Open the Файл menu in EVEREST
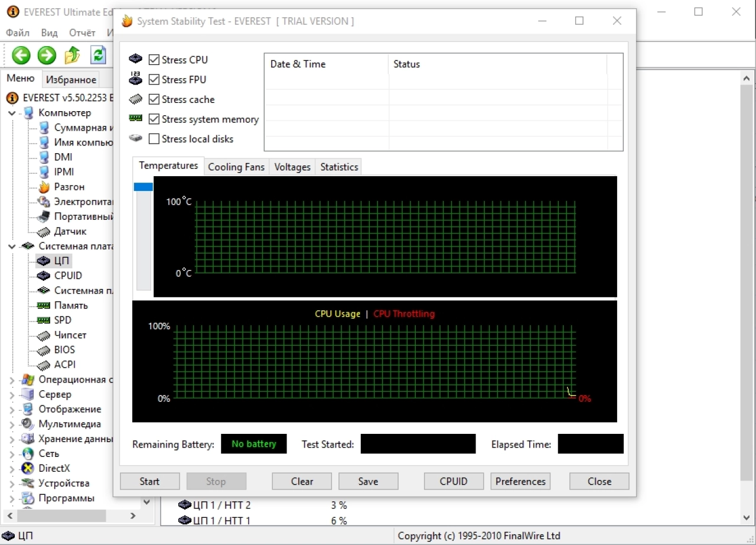 (x=18, y=33)
